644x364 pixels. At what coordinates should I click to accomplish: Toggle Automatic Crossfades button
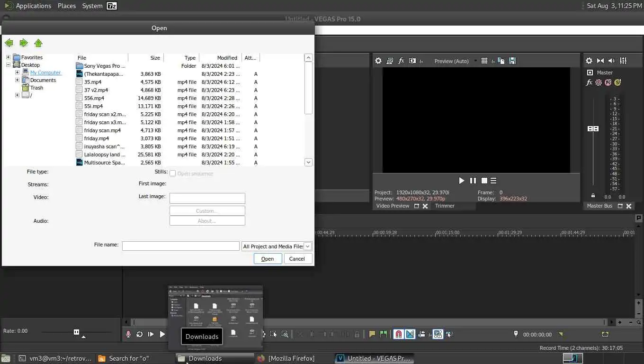coord(410,334)
